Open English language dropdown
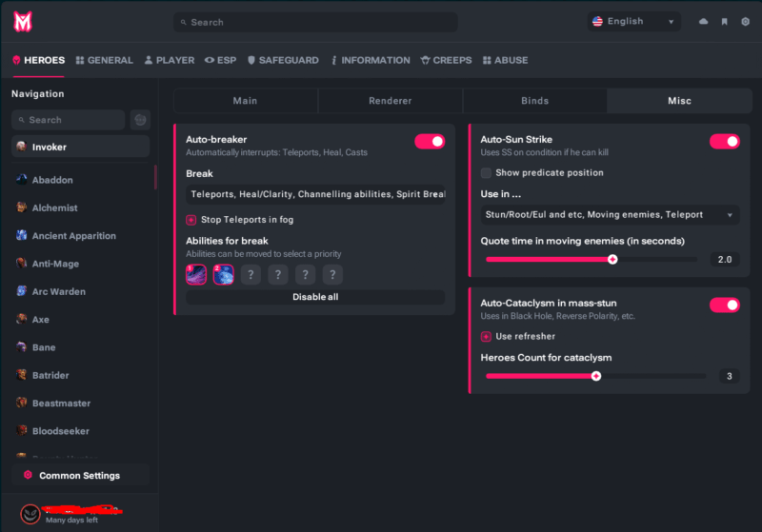762x532 pixels. pyautogui.click(x=633, y=21)
